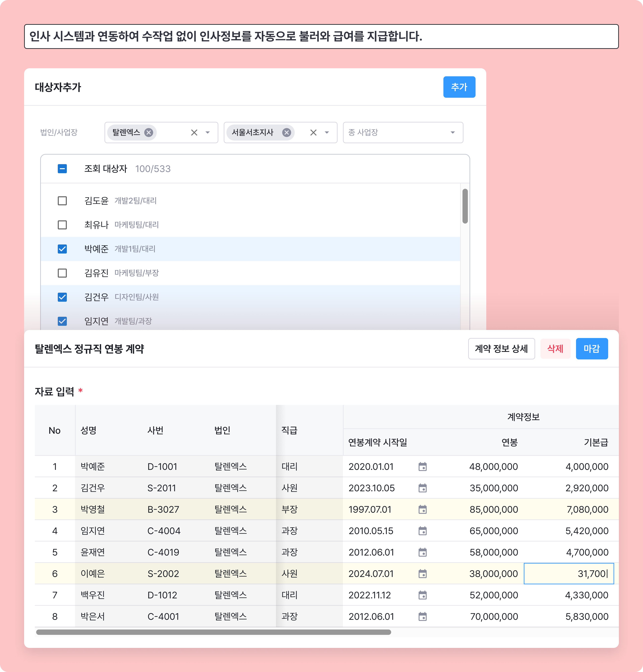Remove the 탈렌엑스 chip tag
This screenshot has width=643, height=672.
(148, 133)
